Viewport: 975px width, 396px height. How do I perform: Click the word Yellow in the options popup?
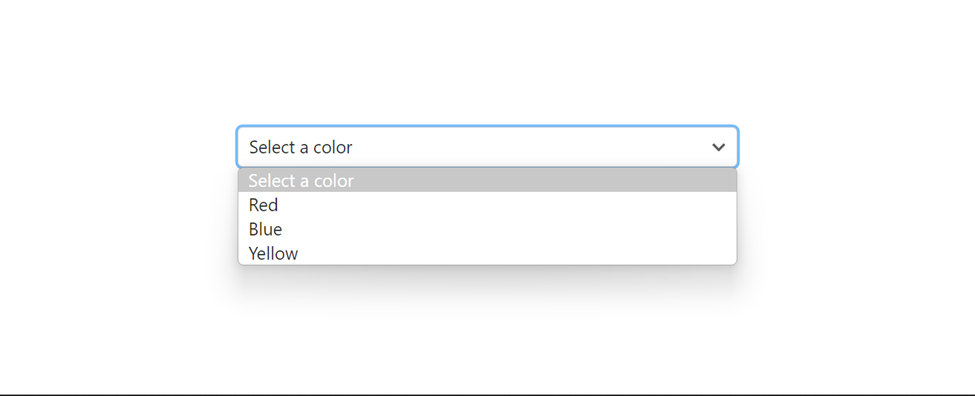point(273,254)
